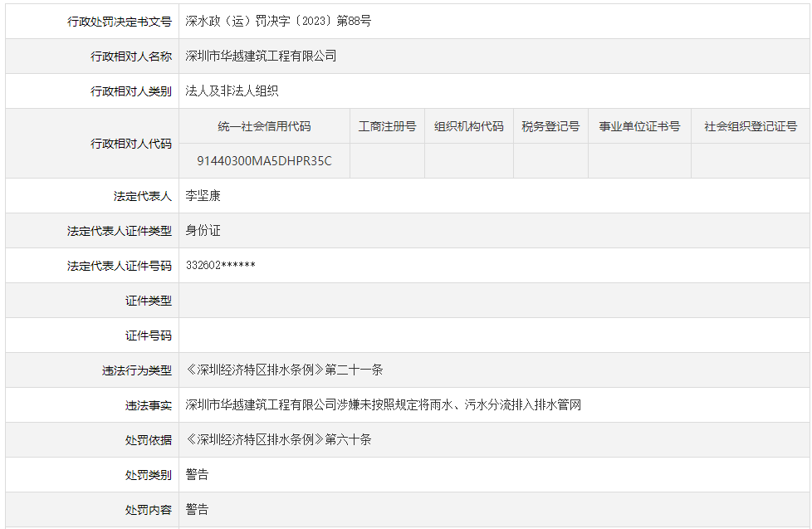Viewport: 812px width, 529px height.
Task: Click the ID type value 身份证
Action: click(203, 231)
